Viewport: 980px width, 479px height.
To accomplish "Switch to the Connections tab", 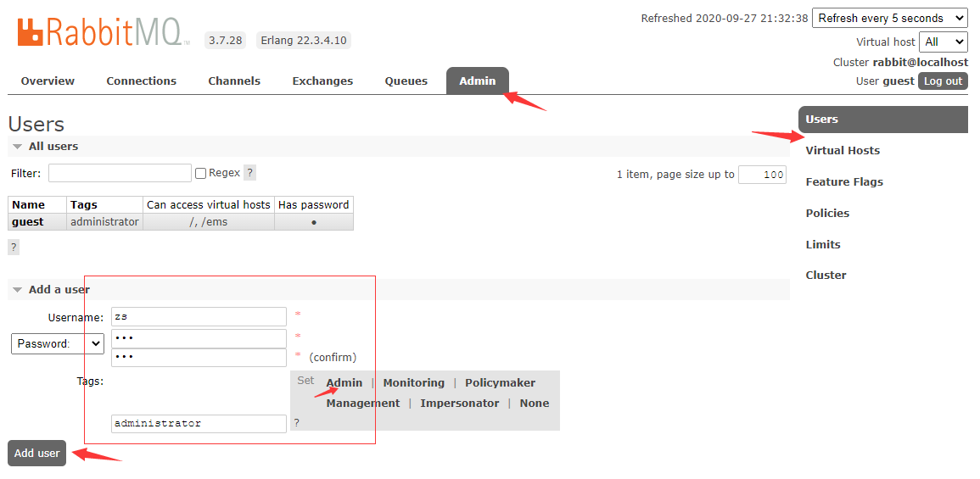I will [141, 81].
